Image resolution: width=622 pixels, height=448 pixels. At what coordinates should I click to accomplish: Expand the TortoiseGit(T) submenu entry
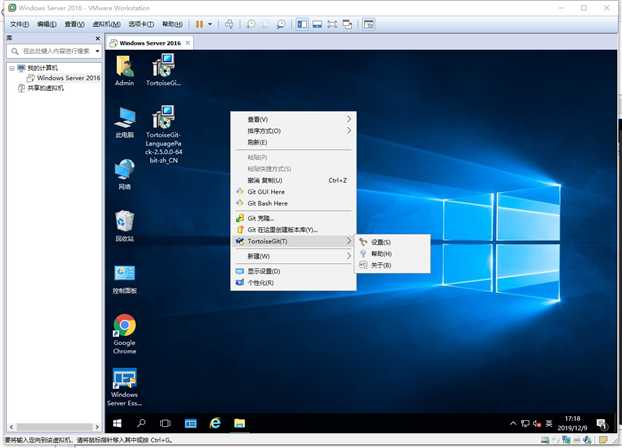tap(294, 241)
